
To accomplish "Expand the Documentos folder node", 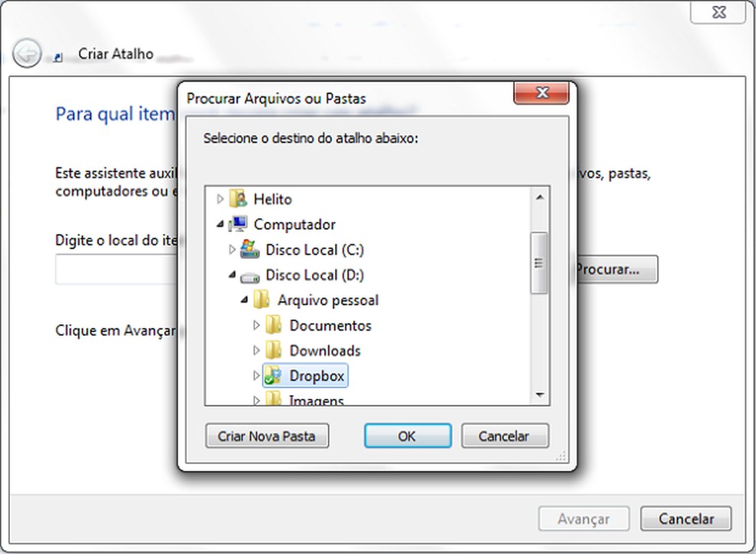I will click(256, 325).
